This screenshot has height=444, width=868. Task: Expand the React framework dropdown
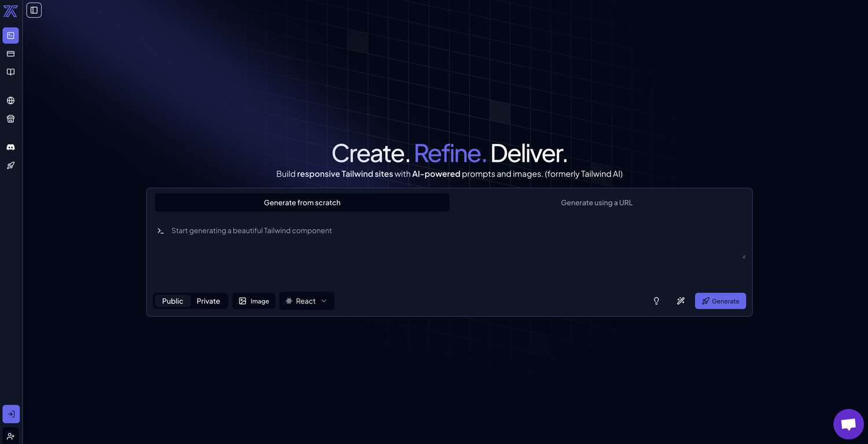[307, 301]
